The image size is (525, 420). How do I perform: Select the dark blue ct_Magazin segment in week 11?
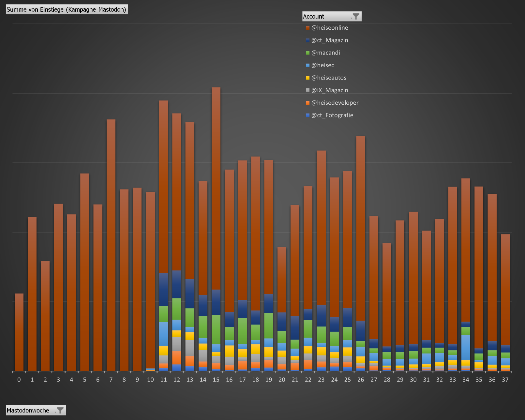(x=163, y=290)
